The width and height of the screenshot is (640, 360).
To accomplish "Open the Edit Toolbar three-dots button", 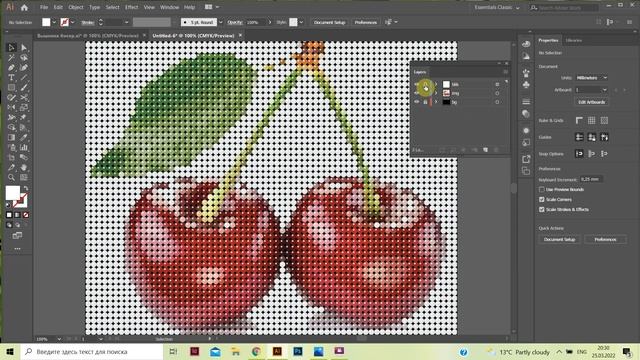I will click(x=17, y=249).
